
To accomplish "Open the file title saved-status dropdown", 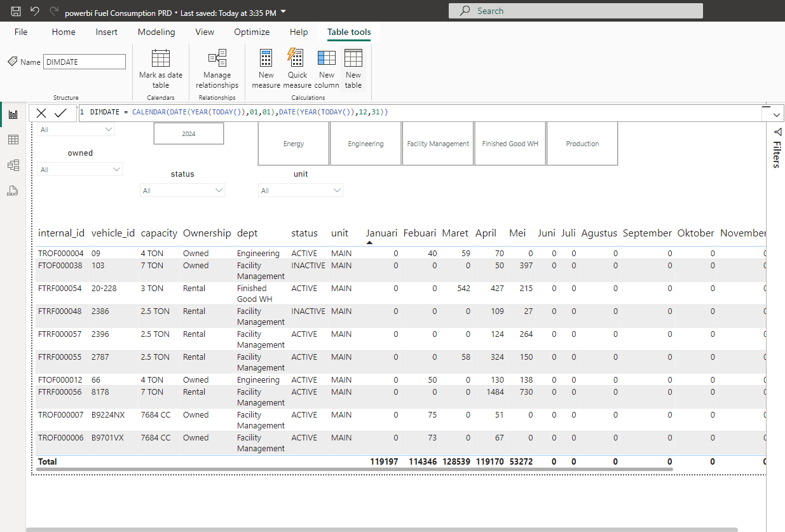I will 283,11.
